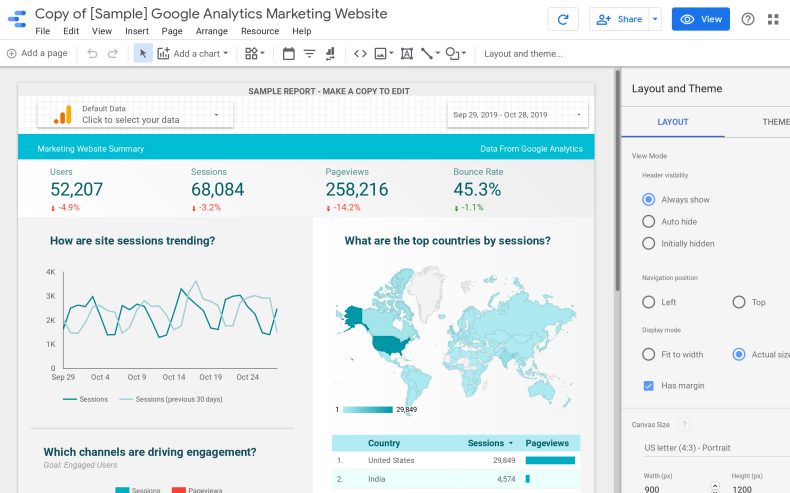Open community visualizations dropdown arrow
The height and width of the screenshot is (493, 790).
(x=262, y=53)
